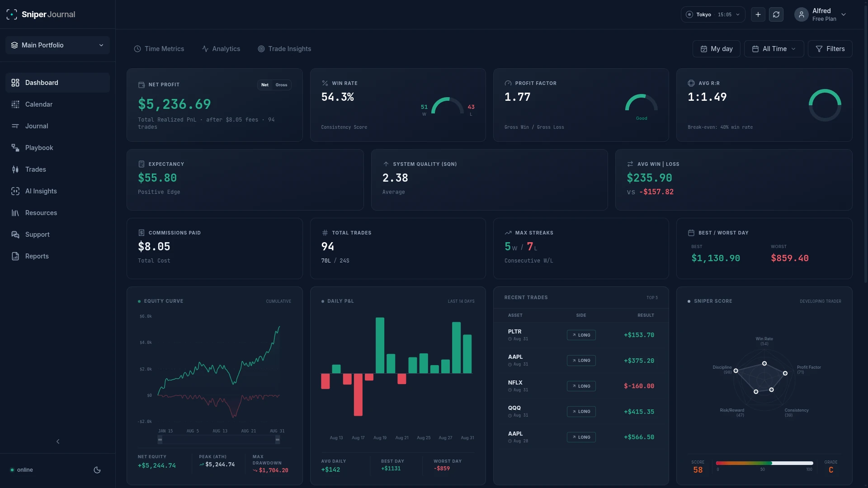Expand Alfred account menu chevron
Screen dimensions: 868x488
[x=844, y=14]
